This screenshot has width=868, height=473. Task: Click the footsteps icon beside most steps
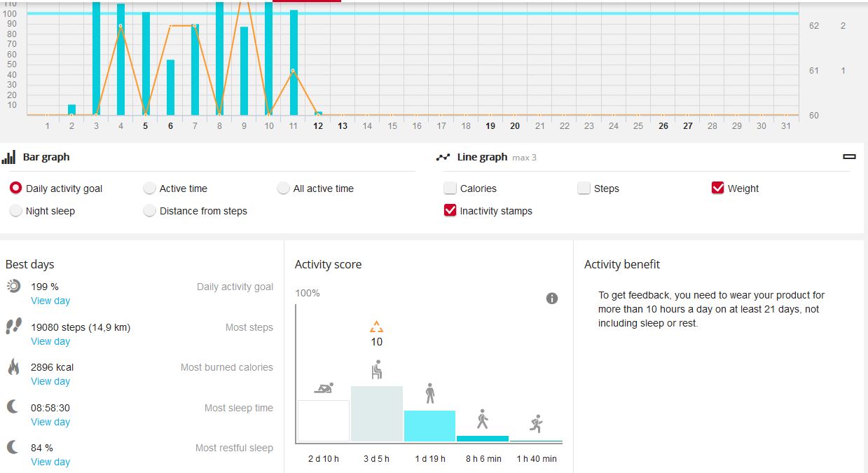pos(13,327)
